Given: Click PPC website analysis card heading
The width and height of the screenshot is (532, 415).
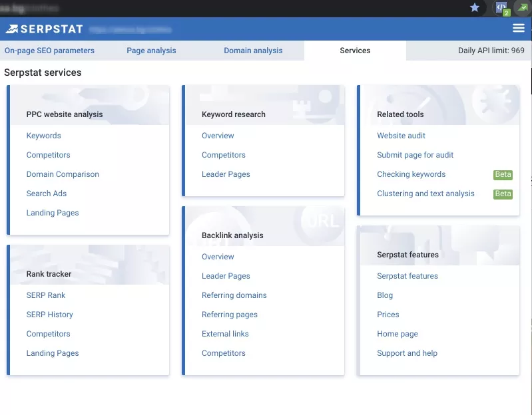Looking at the screenshot, I should click(65, 114).
